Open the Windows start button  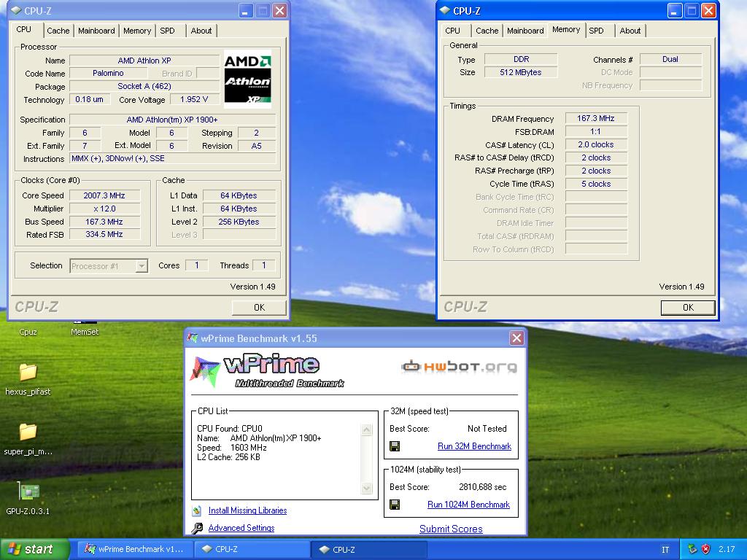[34, 549]
